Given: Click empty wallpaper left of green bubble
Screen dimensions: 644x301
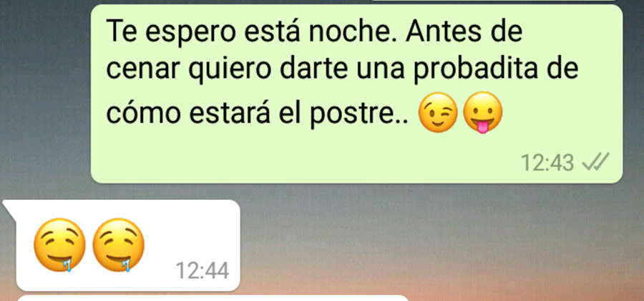Looking at the screenshot, I should coord(44,94).
